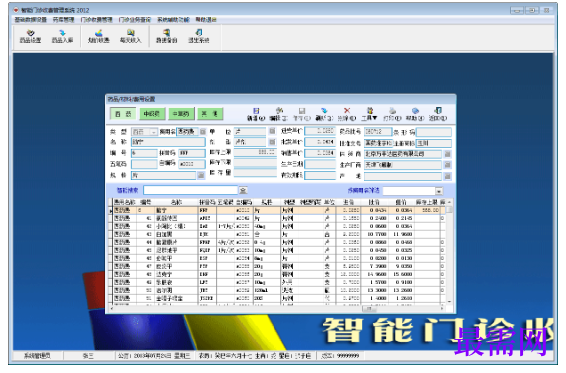Click the 新增 icon in the drug dialog
This screenshot has width=566, height=373.
click(x=256, y=114)
